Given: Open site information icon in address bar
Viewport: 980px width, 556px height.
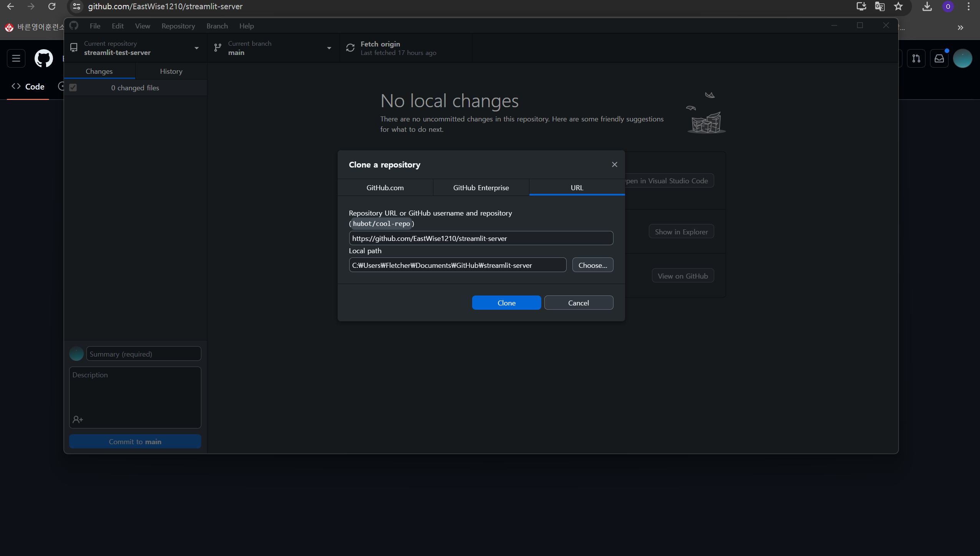Looking at the screenshot, I should [x=76, y=7].
